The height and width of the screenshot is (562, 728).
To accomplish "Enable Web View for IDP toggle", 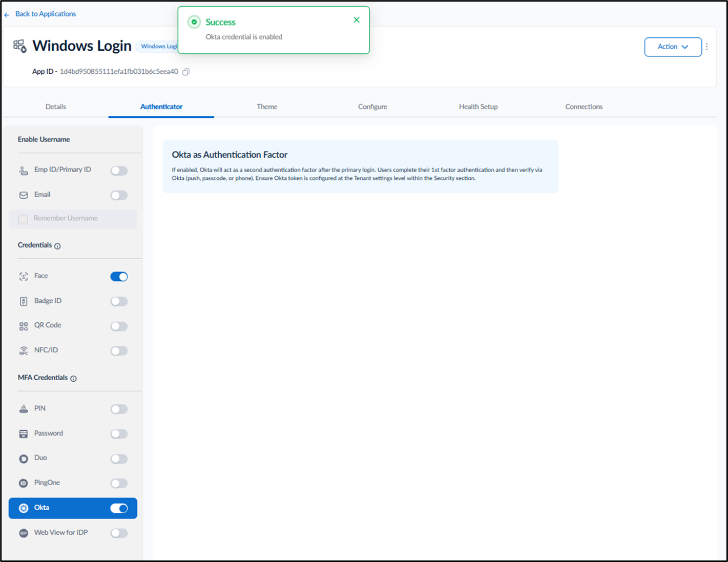I will pos(119,533).
